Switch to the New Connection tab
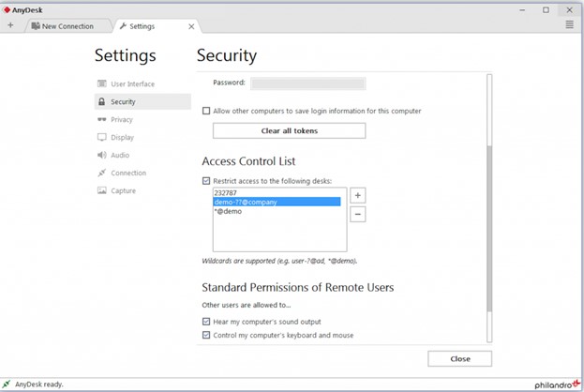 coord(67,26)
